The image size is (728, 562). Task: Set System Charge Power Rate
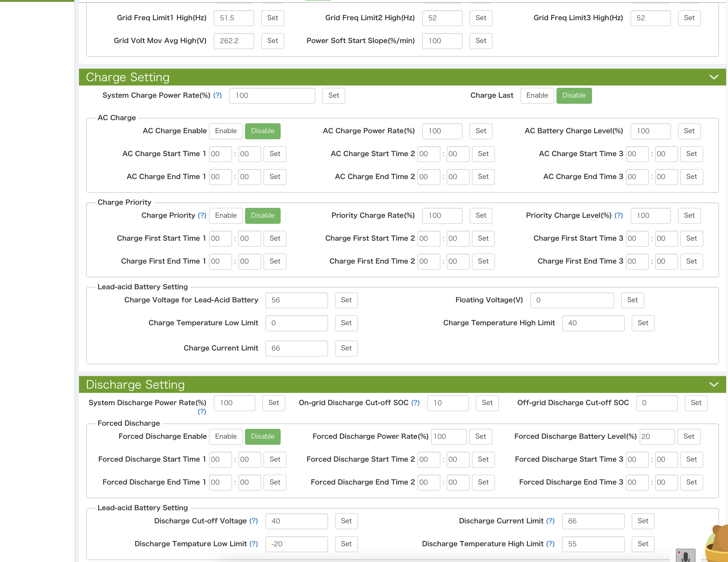pos(334,96)
